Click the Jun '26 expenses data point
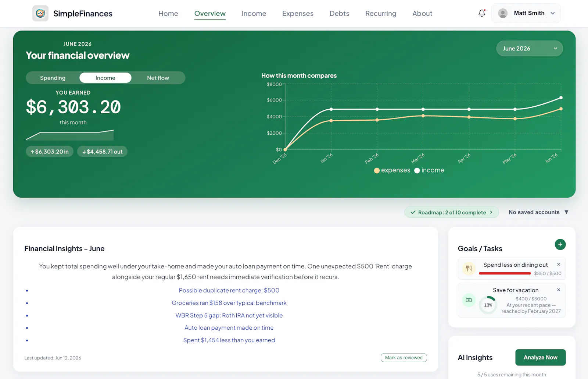The height and width of the screenshot is (379, 588). 561,109
